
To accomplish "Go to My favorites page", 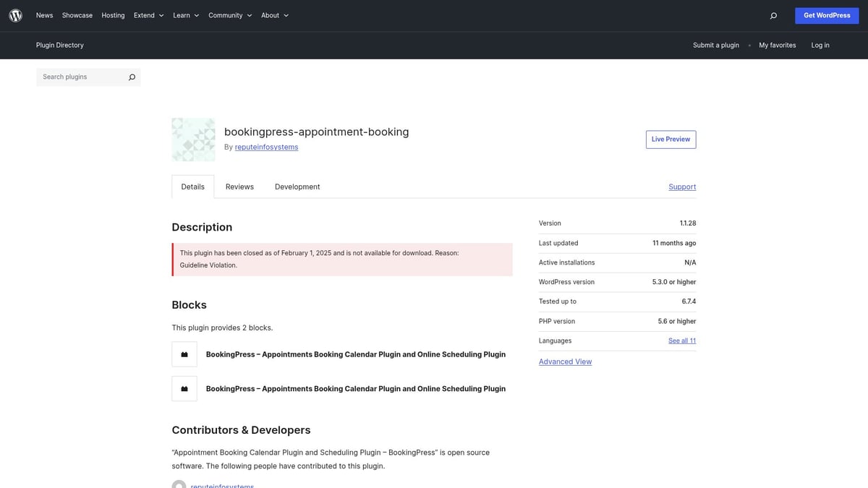I will pyautogui.click(x=777, y=45).
